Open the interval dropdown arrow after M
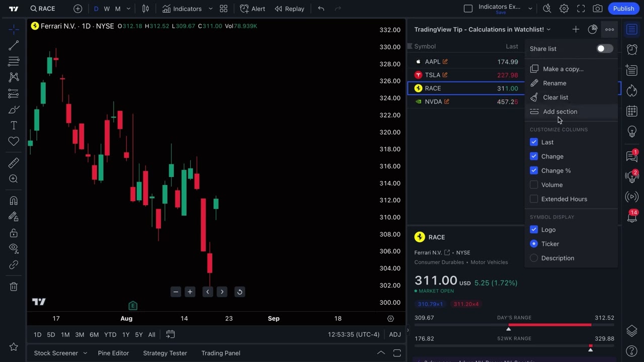Image resolution: width=644 pixels, height=362 pixels. pyautogui.click(x=128, y=9)
